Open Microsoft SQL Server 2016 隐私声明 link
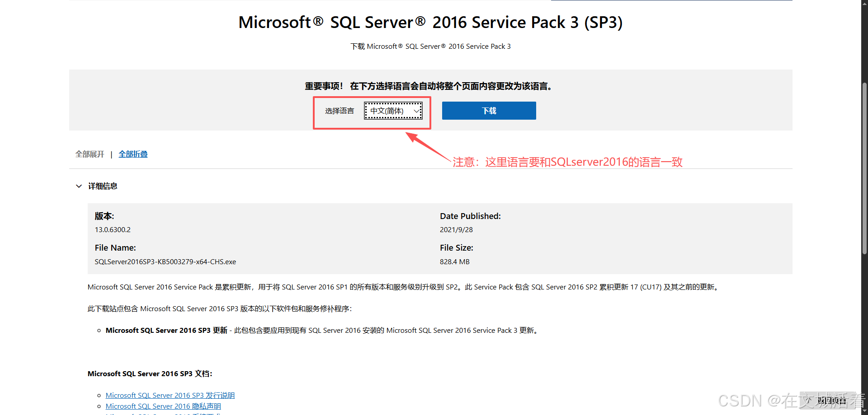Viewport: 868px width, 415px height. pos(163,406)
